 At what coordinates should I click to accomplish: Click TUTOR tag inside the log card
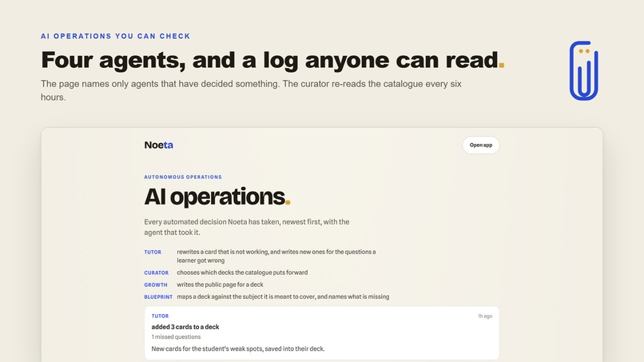click(160, 316)
